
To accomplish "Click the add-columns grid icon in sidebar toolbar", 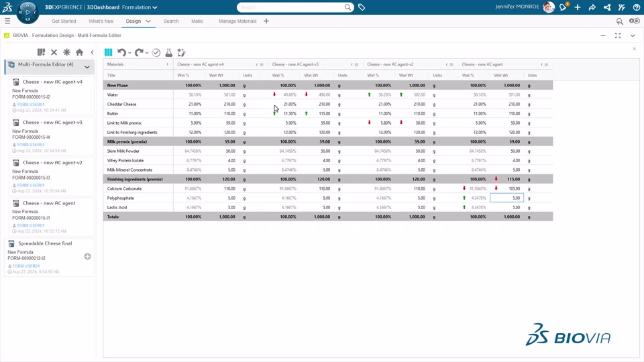I will 41,52.
